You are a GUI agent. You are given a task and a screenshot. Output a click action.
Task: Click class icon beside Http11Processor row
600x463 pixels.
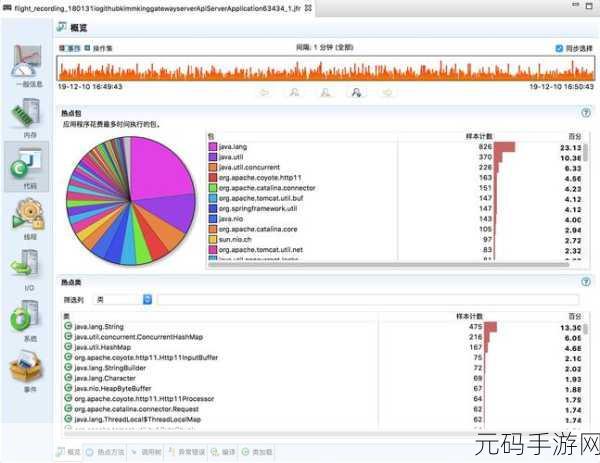click(68, 399)
